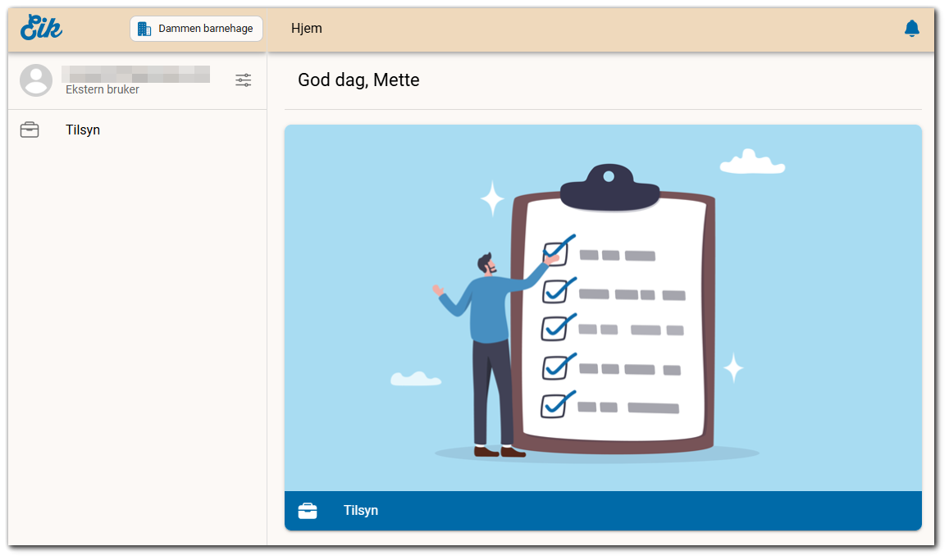Click the briefcase icon in the sidebar

tap(30, 130)
